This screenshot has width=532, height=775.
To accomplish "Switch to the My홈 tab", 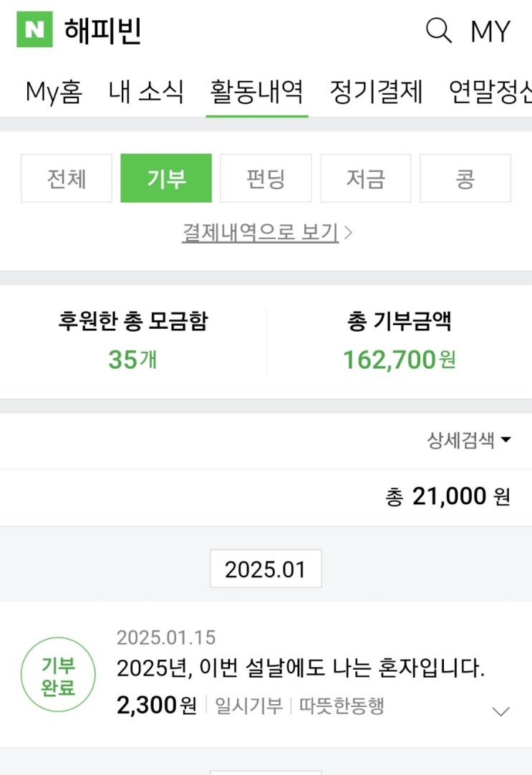I will pos(54,92).
